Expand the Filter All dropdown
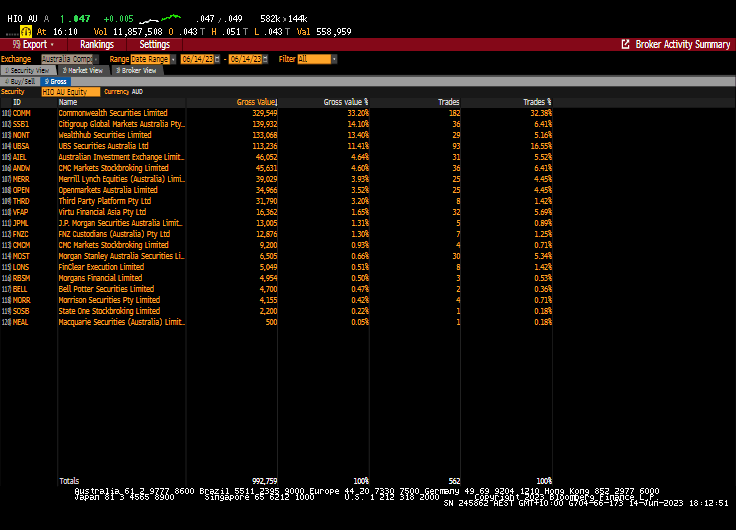Image resolution: width=736 pixels, height=530 pixels. (334, 59)
